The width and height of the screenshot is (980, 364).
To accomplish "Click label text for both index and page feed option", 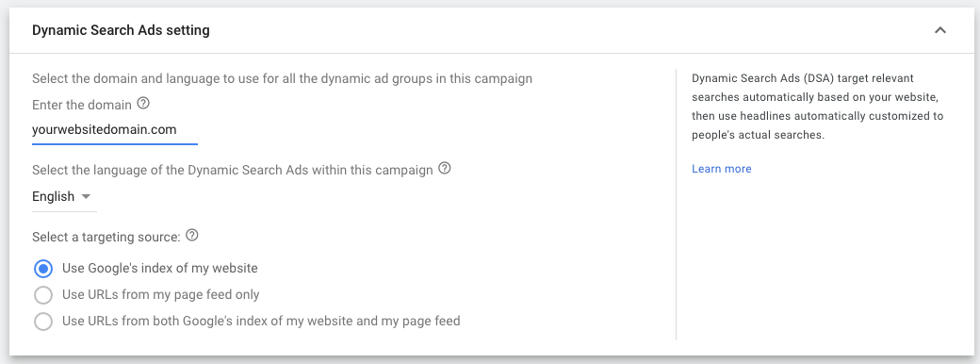I will tap(261, 321).
